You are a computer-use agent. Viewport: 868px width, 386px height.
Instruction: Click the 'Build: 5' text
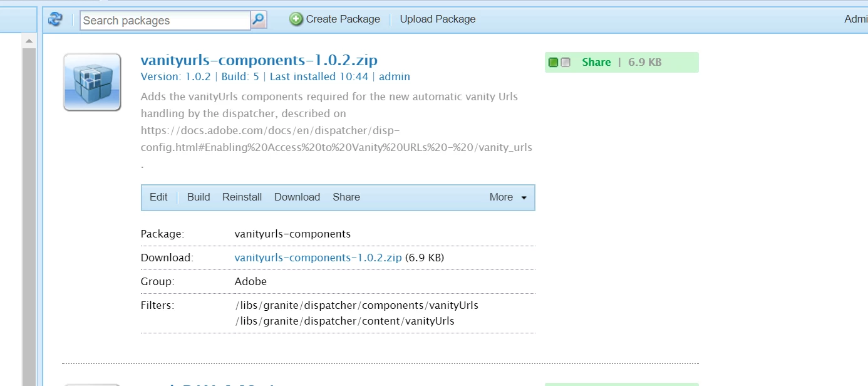[240, 76]
